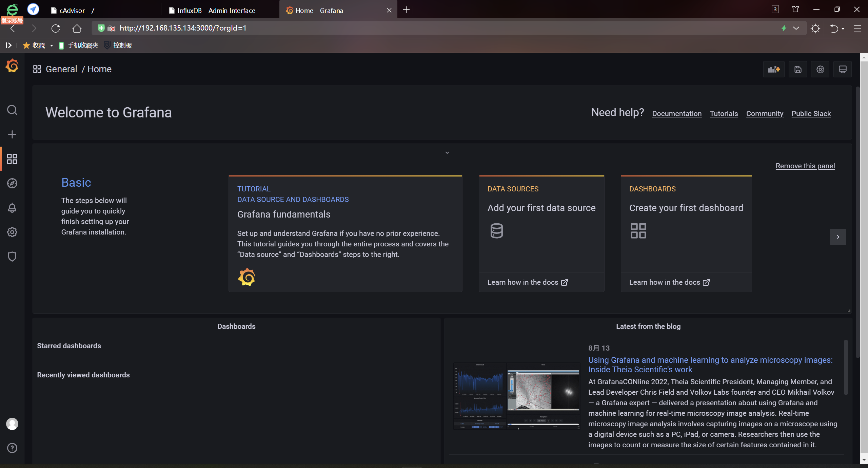Click Learn how in the docs under Dashboards
The height and width of the screenshot is (468, 868).
[x=669, y=282]
